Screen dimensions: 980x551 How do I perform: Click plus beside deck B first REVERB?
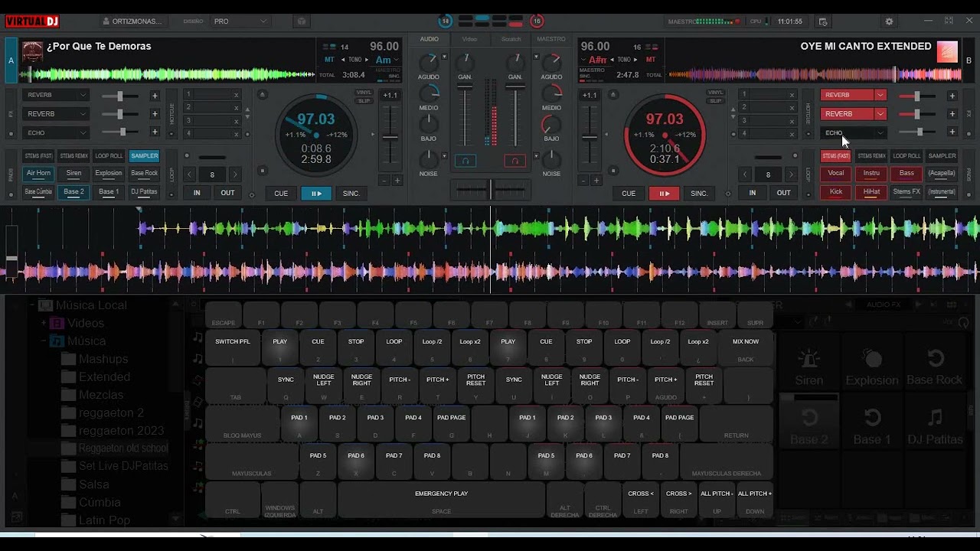[x=952, y=96]
